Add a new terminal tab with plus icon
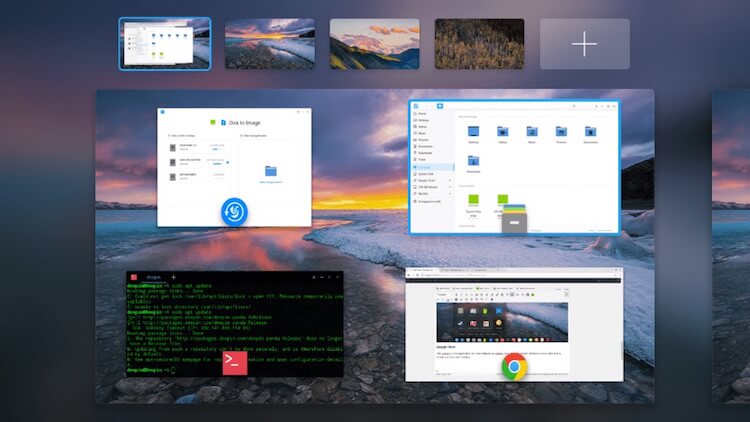 [174, 277]
